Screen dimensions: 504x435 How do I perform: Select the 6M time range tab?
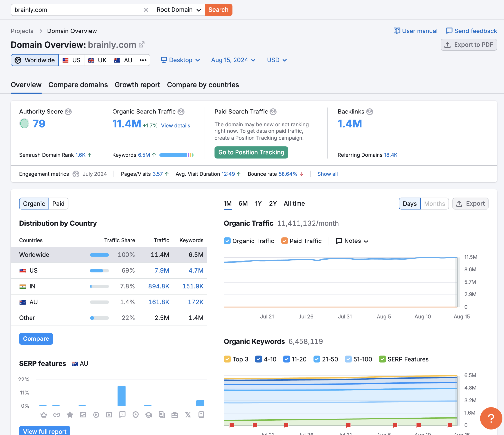(x=243, y=204)
